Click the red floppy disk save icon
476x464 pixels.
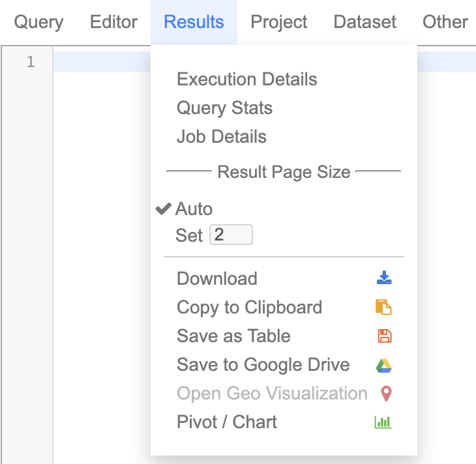pos(385,336)
